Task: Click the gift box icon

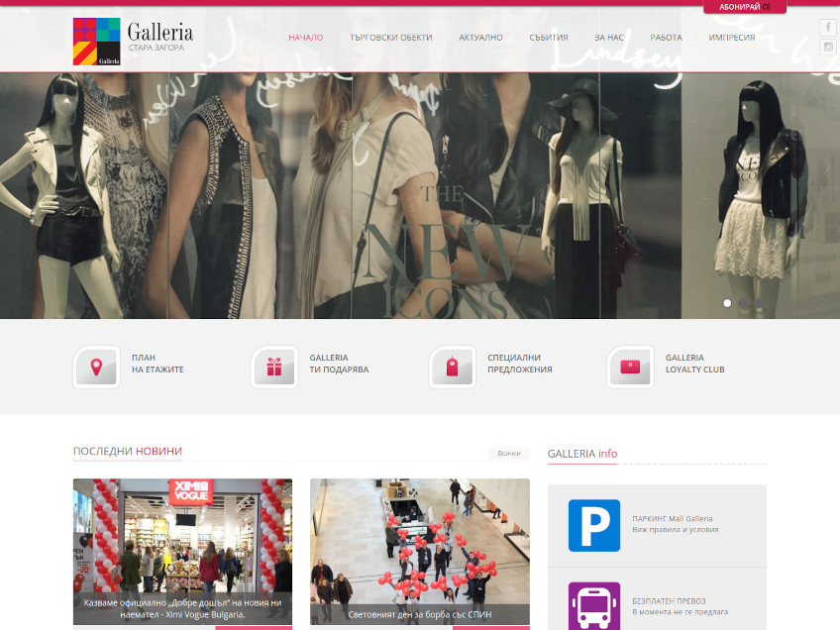Action: pos(274,367)
